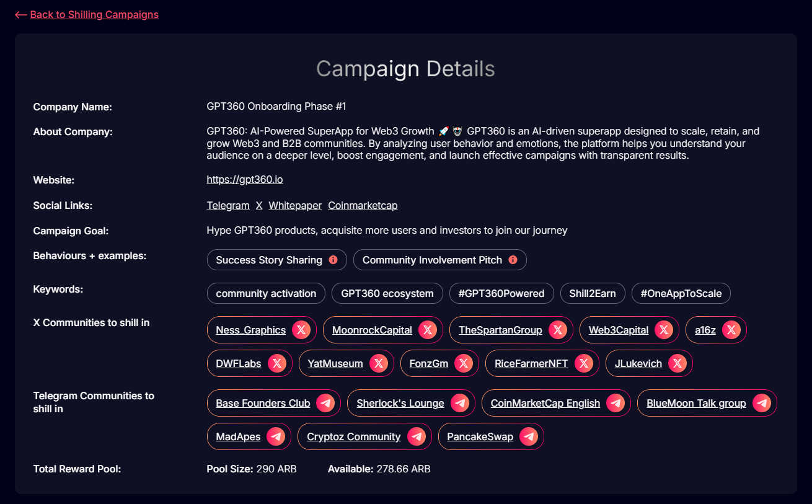Click Telegram icon next to PancakeSwap
The height and width of the screenshot is (504, 812).
click(x=529, y=436)
